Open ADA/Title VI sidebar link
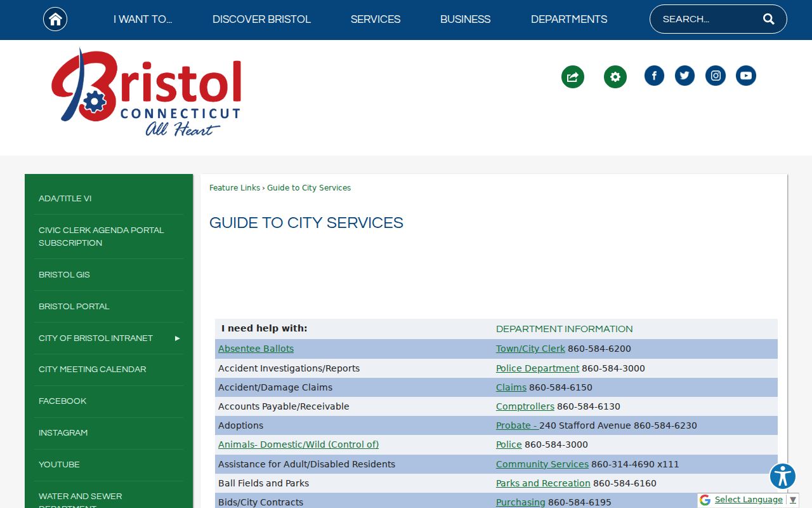The width and height of the screenshot is (812, 508). [x=65, y=199]
